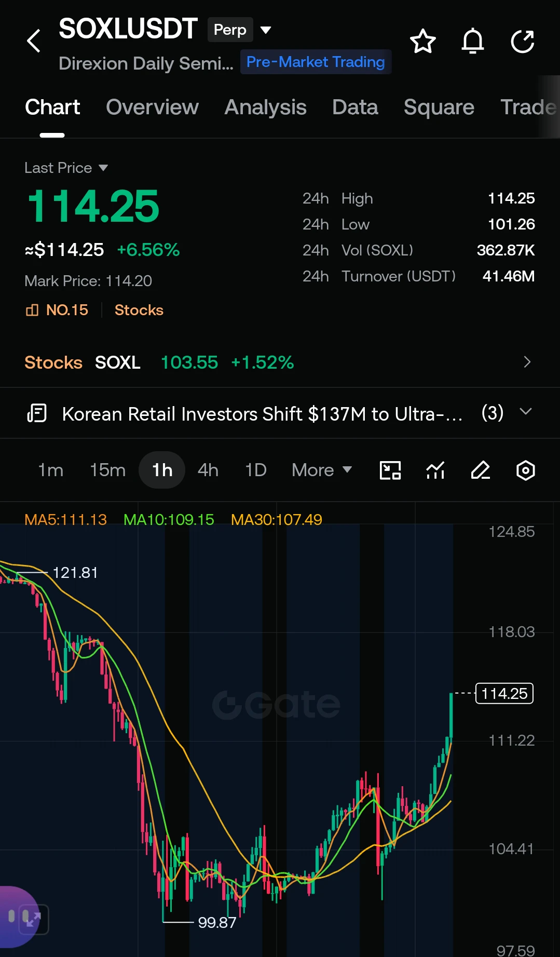Tap the bar-chart ranking icon beside NO.15
This screenshot has width=560, height=957.
pos(32,310)
